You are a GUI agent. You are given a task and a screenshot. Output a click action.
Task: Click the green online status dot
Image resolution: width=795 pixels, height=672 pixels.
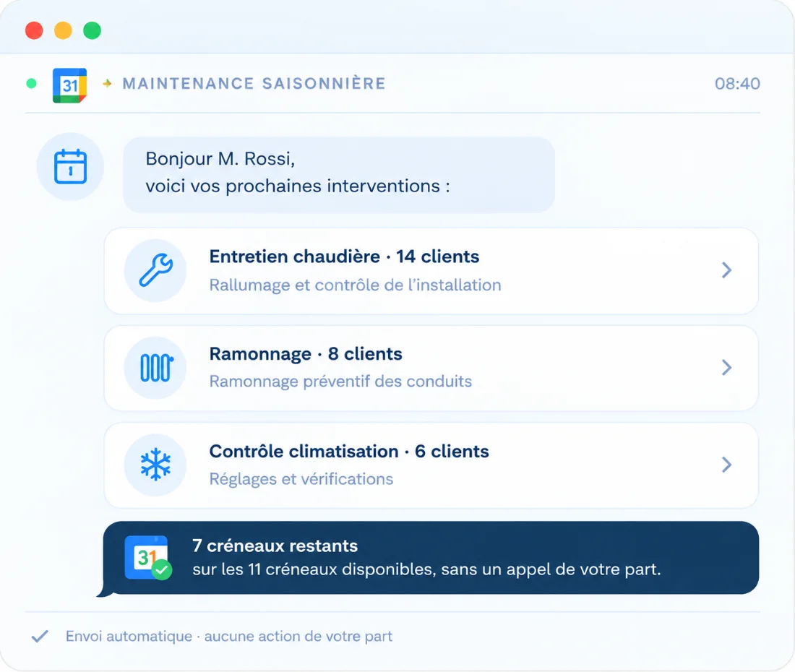(31, 84)
